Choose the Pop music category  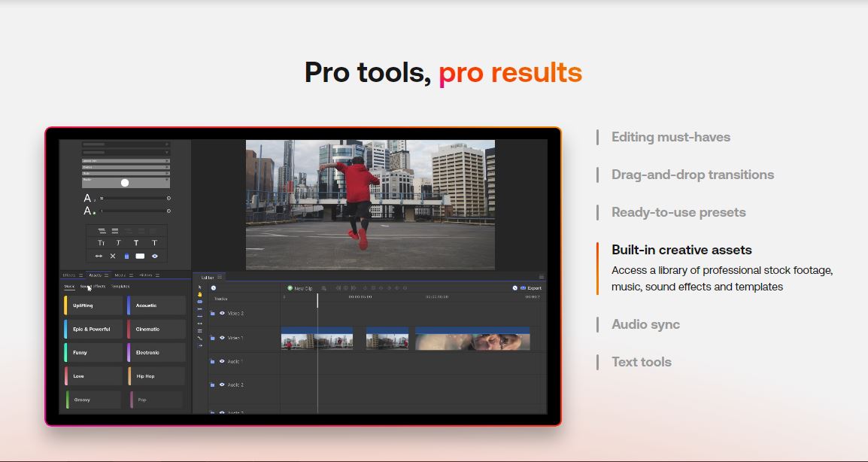pyautogui.click(x=156, y=400)
